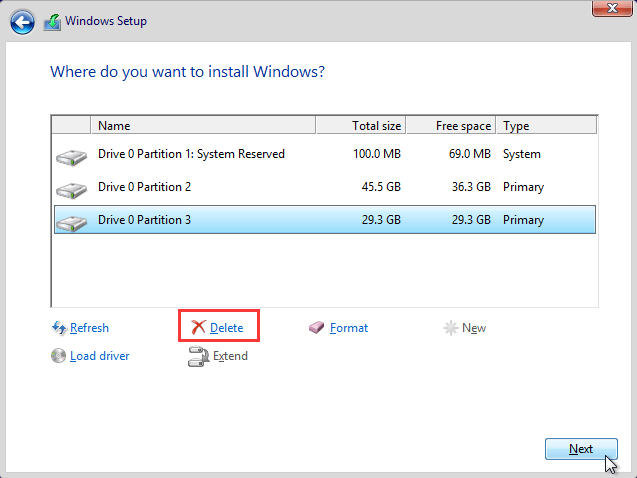
Task: Sort by the Free space column header
Action: click(x=451, y=125)
